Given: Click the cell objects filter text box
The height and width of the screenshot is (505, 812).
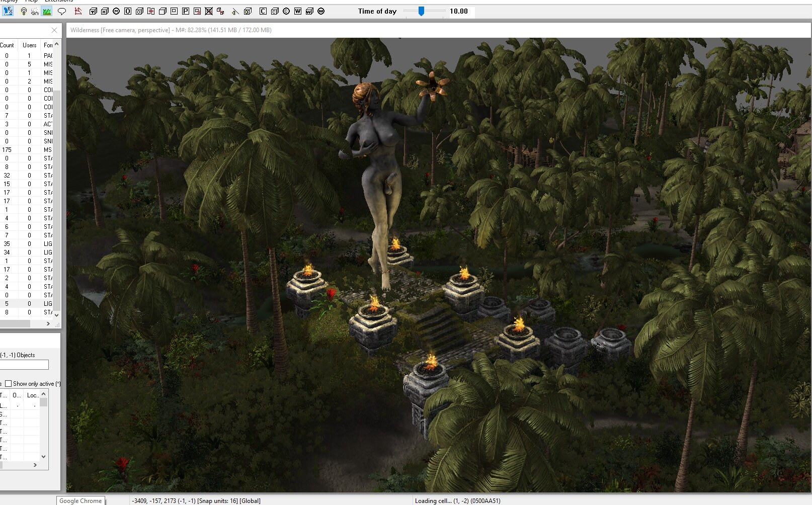Looking at the screenshot, I should pos(24,365).
